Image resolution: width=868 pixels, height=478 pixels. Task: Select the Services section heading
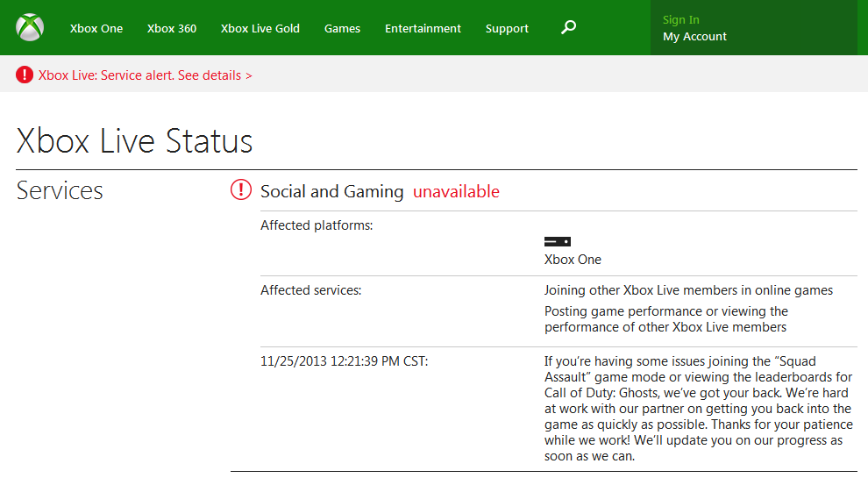coord(60,190)
